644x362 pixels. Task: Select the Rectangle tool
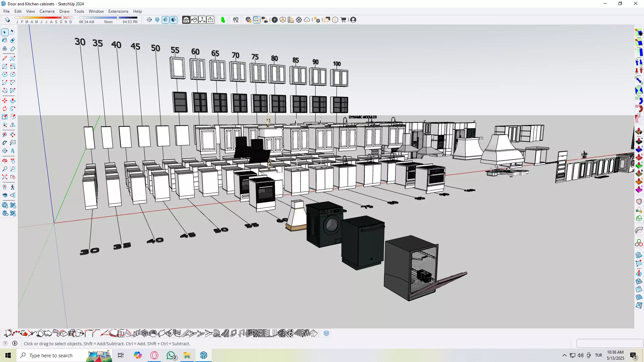pos(5,66)
